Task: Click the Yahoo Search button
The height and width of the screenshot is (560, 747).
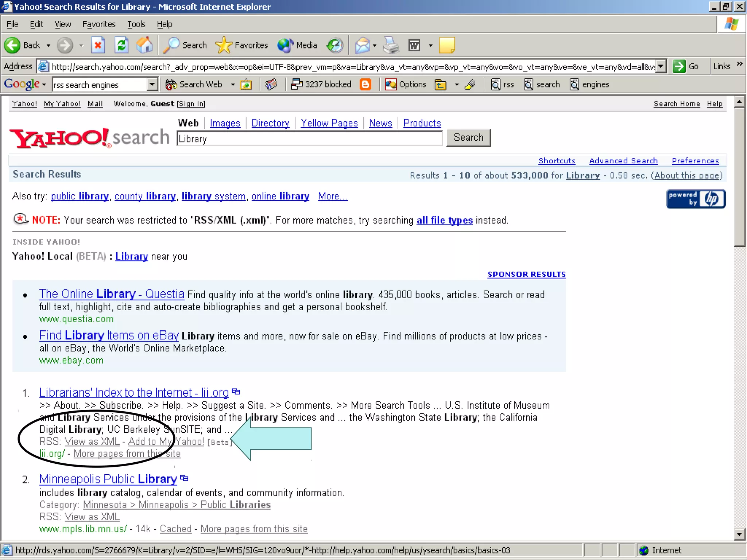Action: (x=468, y=138)
